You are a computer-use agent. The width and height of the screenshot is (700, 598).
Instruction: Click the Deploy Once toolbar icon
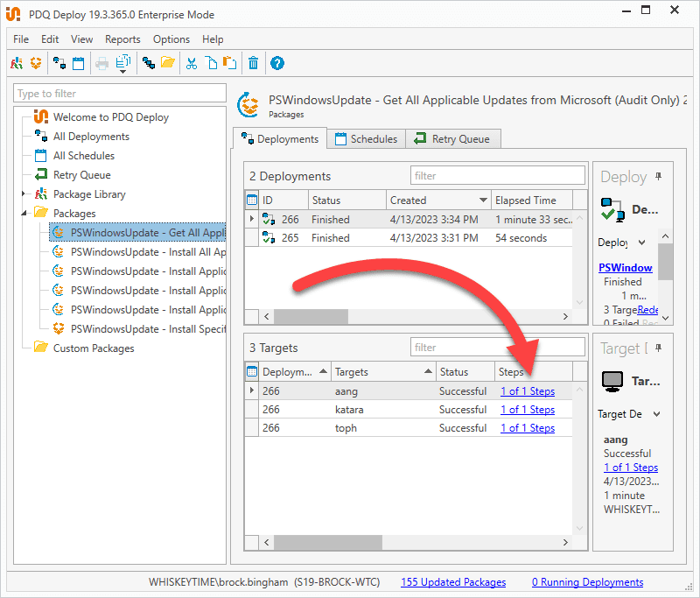click(x=59, y=63)
